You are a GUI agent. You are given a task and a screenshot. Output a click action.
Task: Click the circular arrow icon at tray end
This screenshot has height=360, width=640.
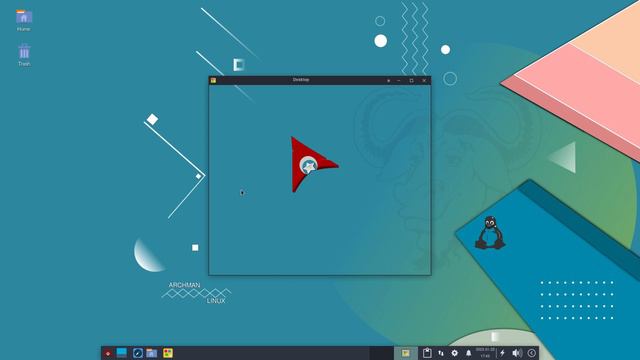click(531, 353)
